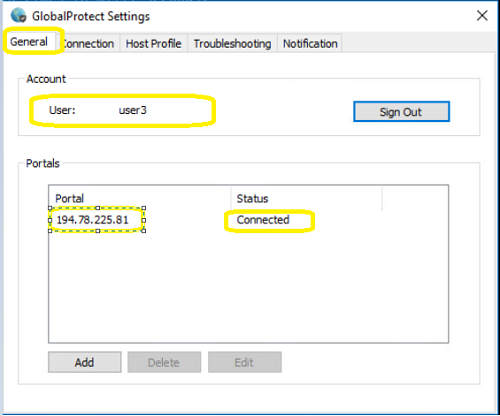Go to the Troubleshooting tab
Screen dimensions: 500x416
pyautogui.click(x=232, y=44)
